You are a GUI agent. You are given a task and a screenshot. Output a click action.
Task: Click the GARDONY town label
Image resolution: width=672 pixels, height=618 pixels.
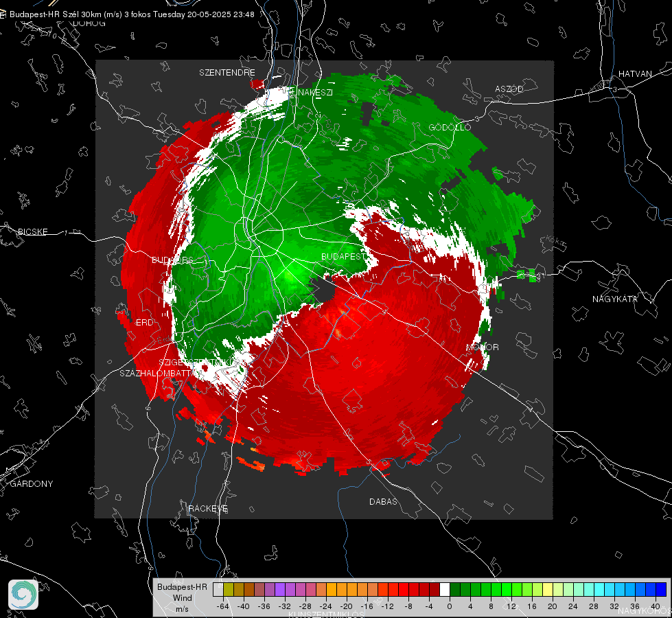click(x=32, y=484)
